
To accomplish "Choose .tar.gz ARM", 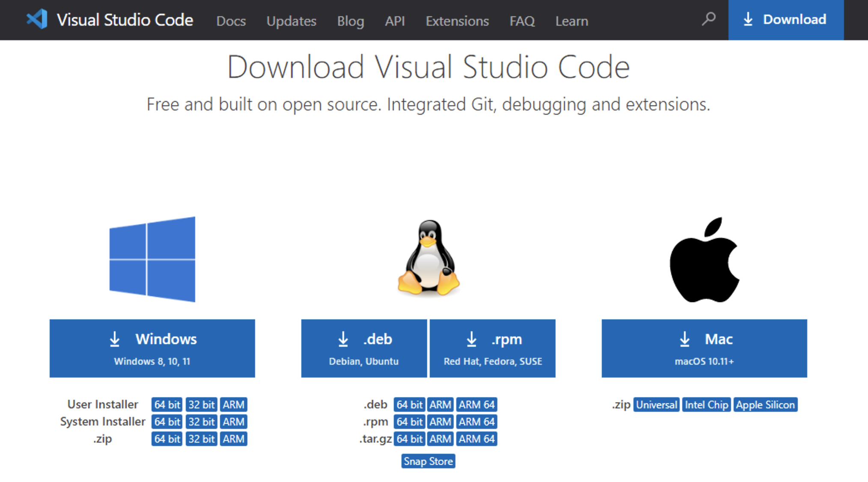I will point(440,439).
